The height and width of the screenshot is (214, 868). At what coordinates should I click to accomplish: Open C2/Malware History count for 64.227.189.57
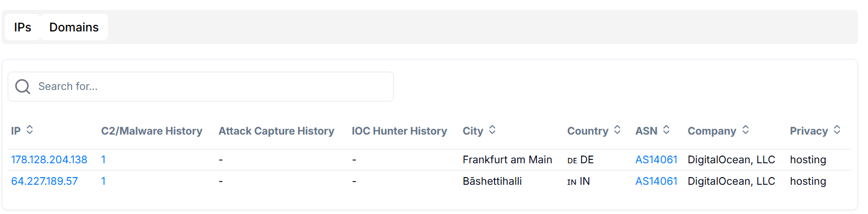(x=103, y=181)
